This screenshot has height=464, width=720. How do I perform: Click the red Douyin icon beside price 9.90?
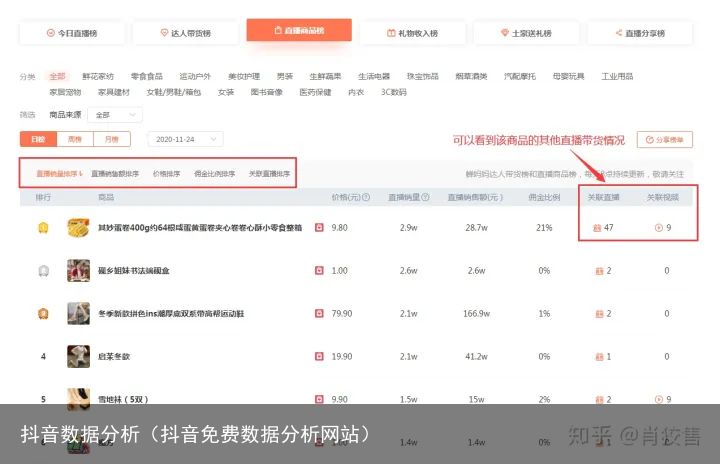[319, 399]
